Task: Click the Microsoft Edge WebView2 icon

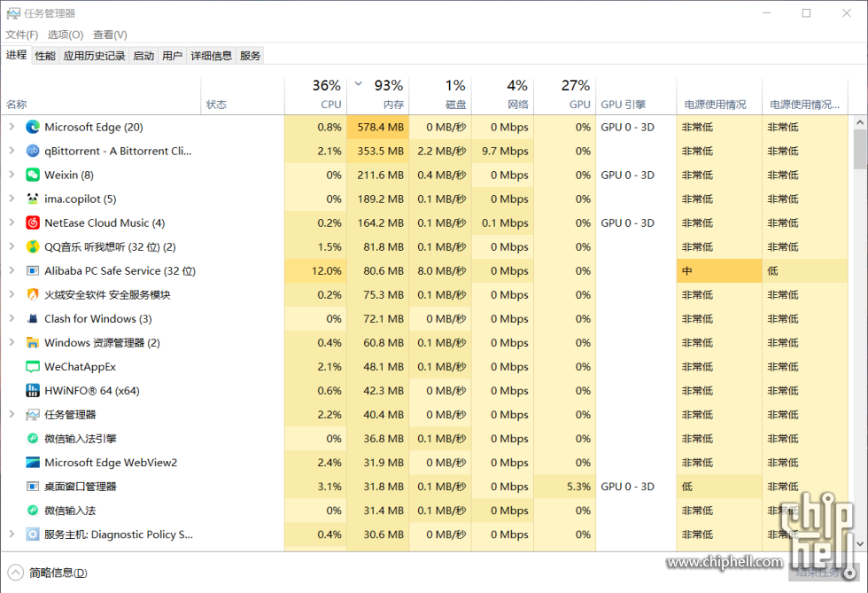Action: [33, 462]
